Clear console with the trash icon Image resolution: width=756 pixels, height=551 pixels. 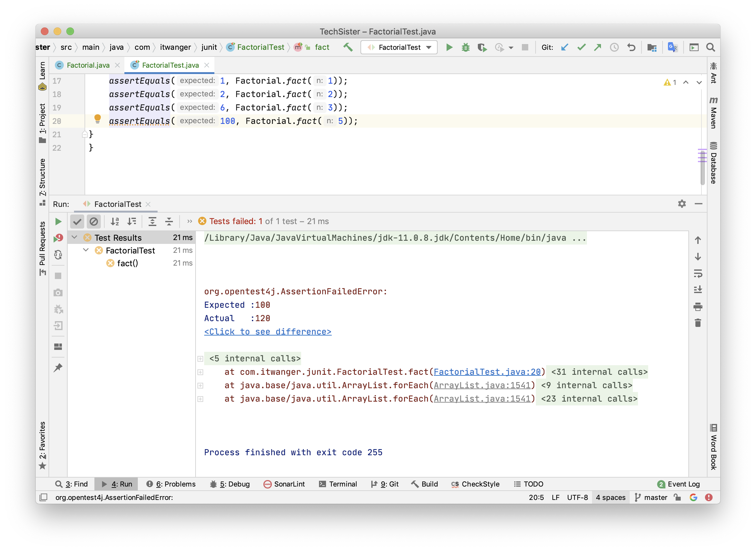point(698,323)
